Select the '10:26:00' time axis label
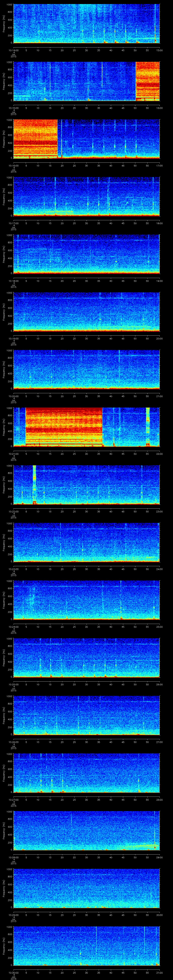This screenshot has height=980, width=173. click(x=13, y=742)
